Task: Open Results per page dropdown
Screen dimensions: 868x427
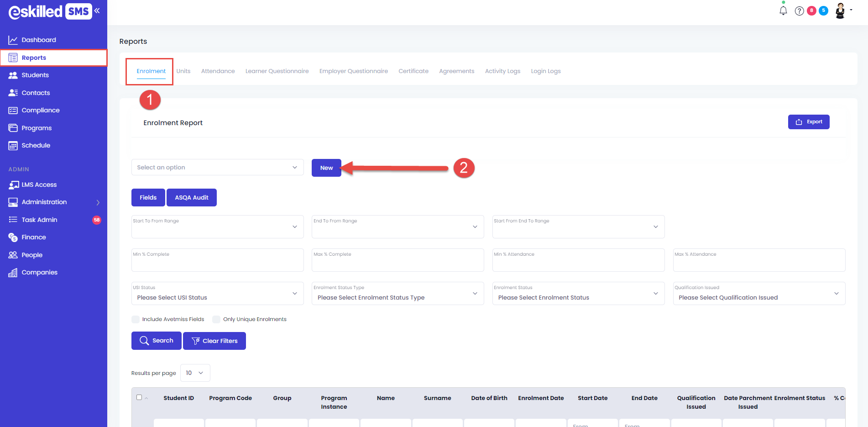Action: 195,373
